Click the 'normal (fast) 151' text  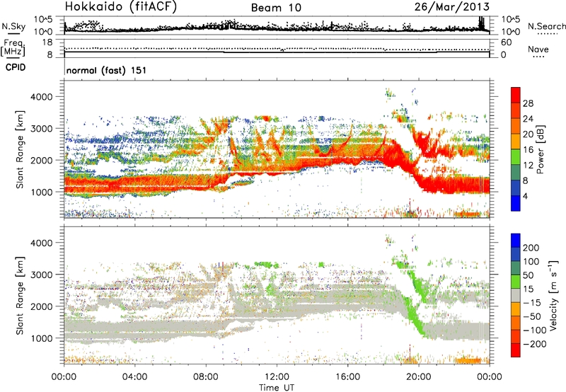pyautogui.click(x=107, y=70)
